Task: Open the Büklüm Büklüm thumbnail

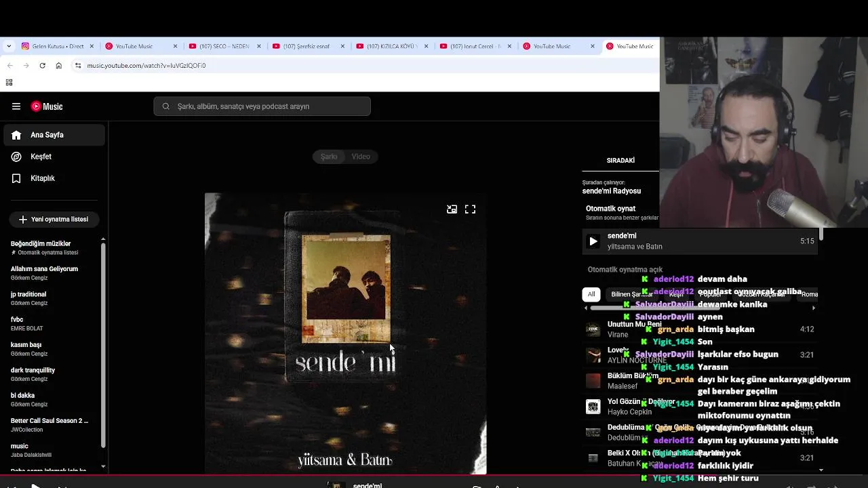Action: pyautogui.click(x=593, y=381)
